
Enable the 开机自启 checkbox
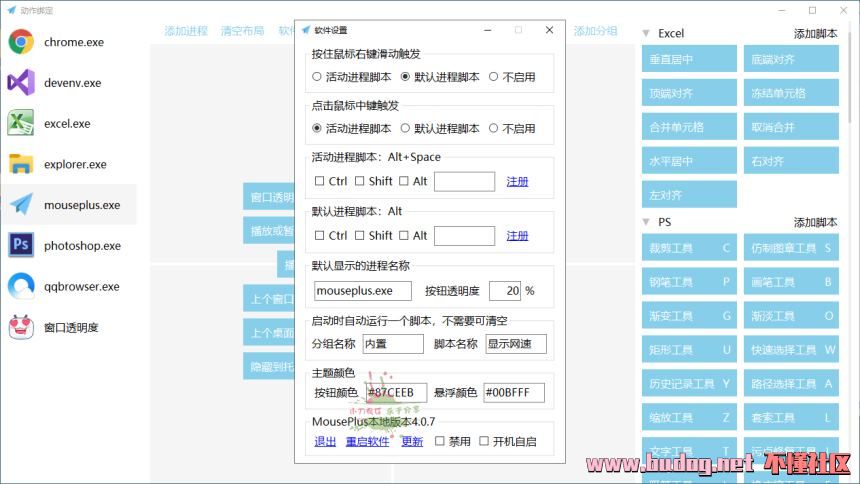484,441
